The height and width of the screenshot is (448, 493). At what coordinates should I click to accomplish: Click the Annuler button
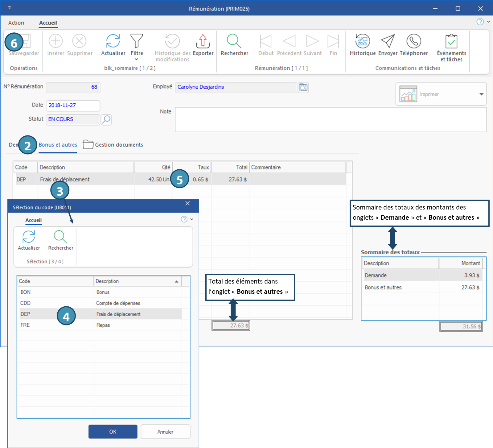(x=165, y=432)
